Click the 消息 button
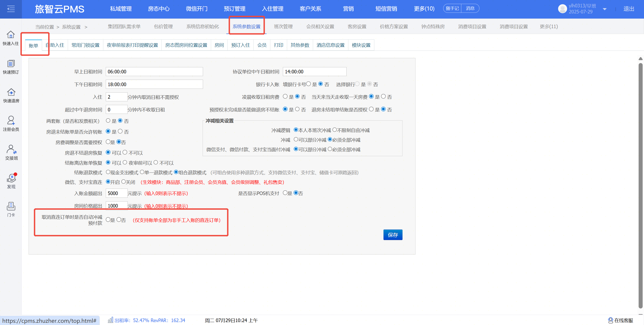Image resolution: width=644 pixels, height=325 pixels. click(x=470, y=8)
